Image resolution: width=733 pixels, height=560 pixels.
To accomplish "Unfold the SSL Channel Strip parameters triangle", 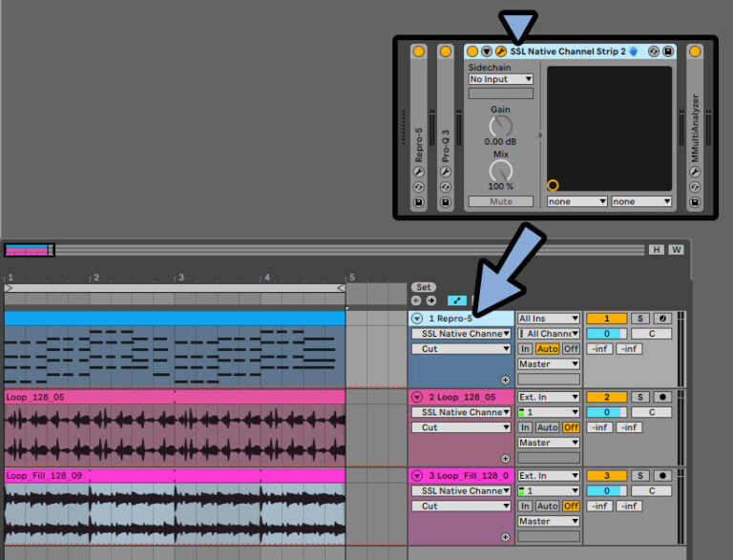I will (487, 51).
